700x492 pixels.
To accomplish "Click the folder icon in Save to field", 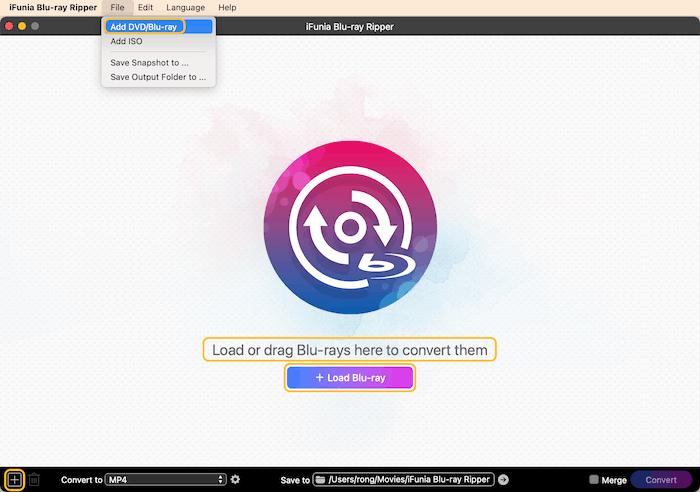I will coord(321,480).
